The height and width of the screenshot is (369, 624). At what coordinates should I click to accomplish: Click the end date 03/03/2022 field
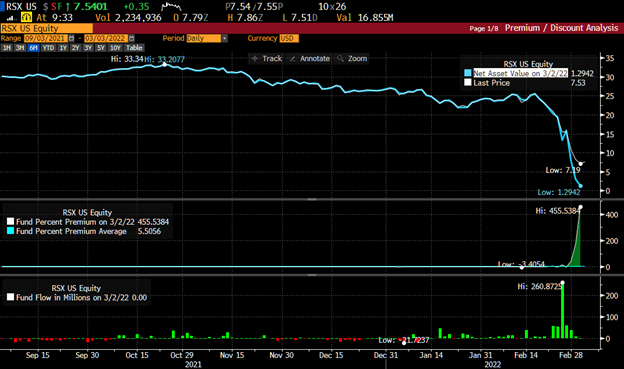(106, 38)
